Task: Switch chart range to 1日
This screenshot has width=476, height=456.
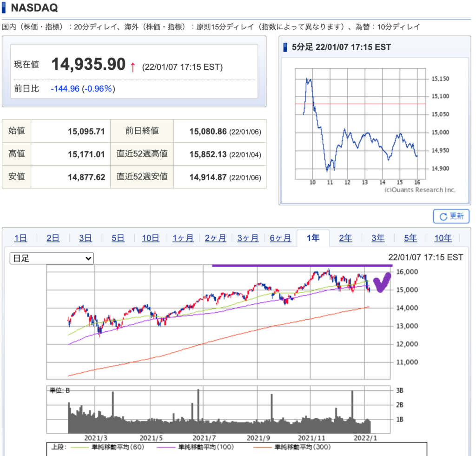Action: click(20, 238)
